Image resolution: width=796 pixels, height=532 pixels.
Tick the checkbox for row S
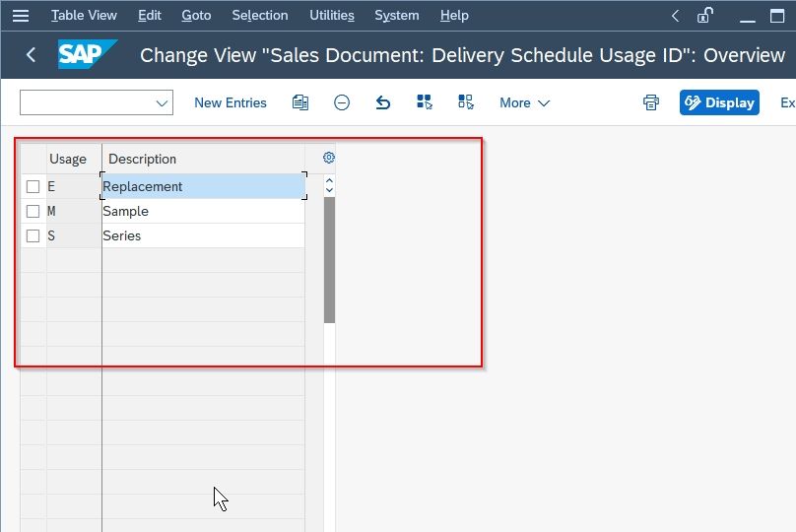[33, 236]
